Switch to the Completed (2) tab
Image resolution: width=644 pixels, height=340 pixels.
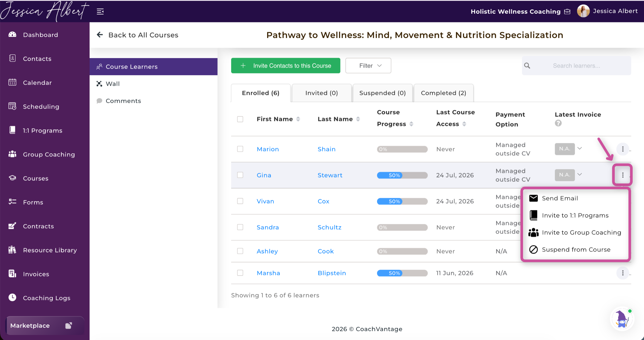point(443,93)
